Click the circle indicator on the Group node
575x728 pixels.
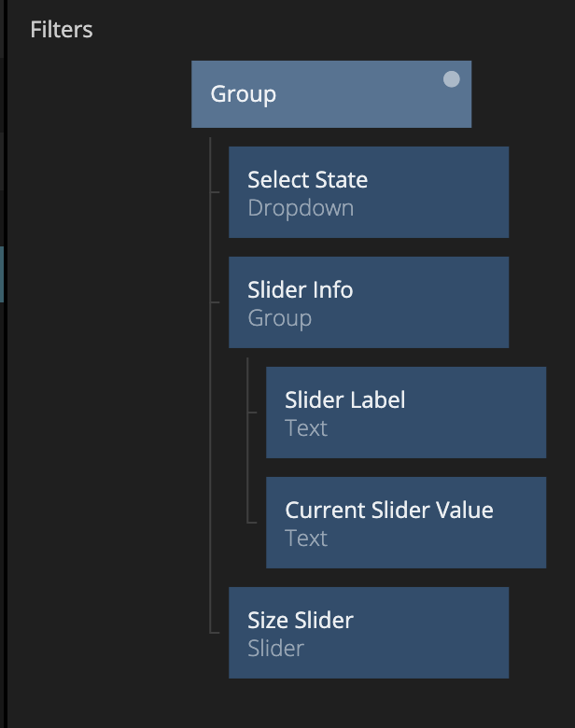[452, 79]
